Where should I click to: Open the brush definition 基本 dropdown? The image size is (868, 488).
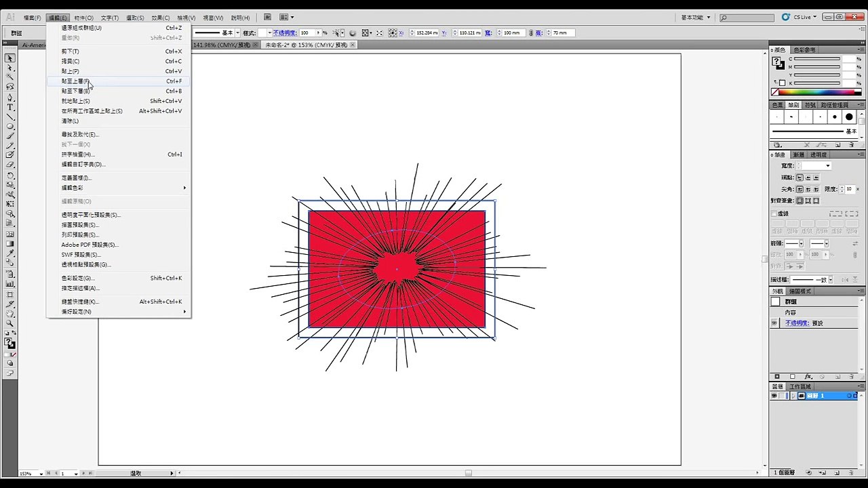(237, 33)
